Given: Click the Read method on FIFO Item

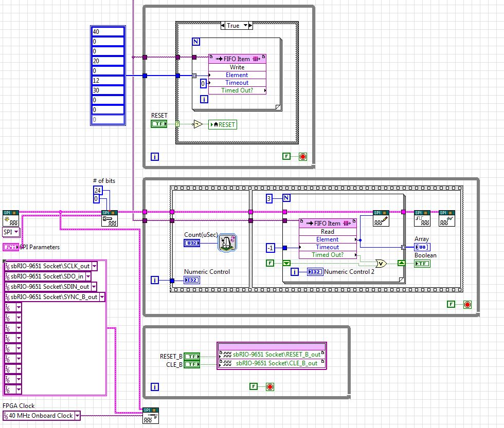Looking at the screenshot, I should click(328, 232).
